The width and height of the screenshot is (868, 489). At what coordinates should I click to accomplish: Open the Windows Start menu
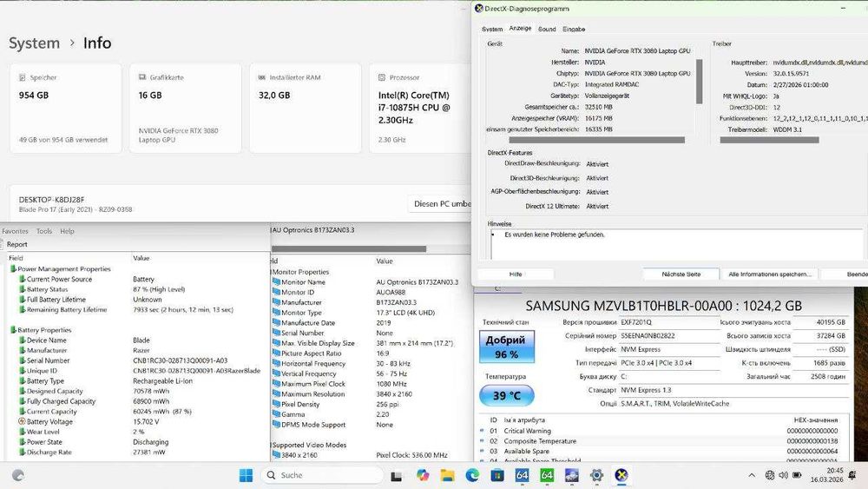(x=246, y=475)
